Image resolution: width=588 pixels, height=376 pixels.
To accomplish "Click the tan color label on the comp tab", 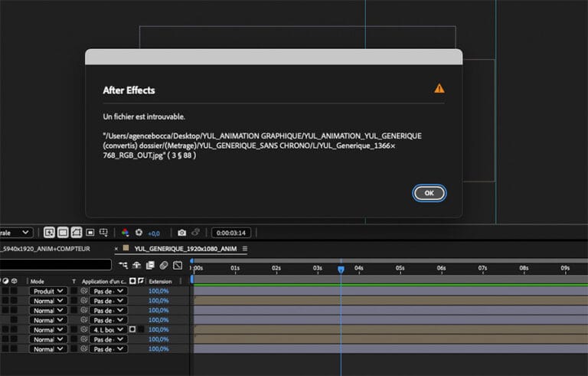I will point(126,248).
